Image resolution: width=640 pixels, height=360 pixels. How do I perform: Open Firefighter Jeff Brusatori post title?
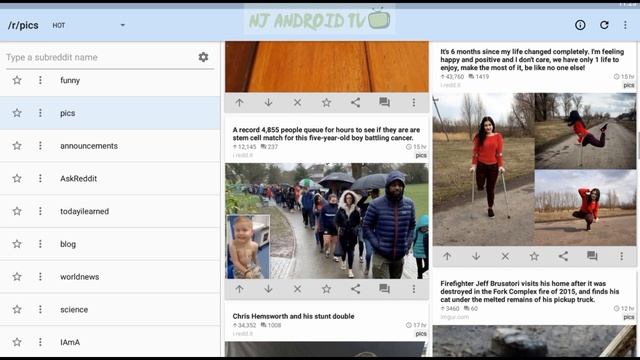click(x=530, y=291)
